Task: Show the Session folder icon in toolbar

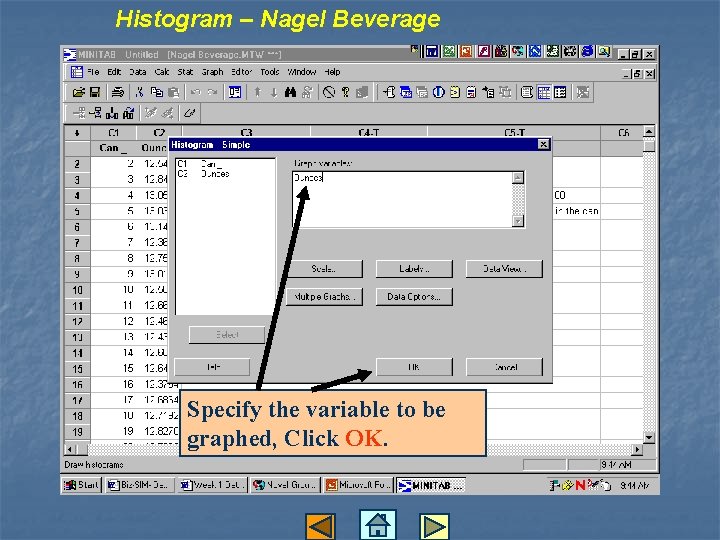Action: click(x=389, y=92)
